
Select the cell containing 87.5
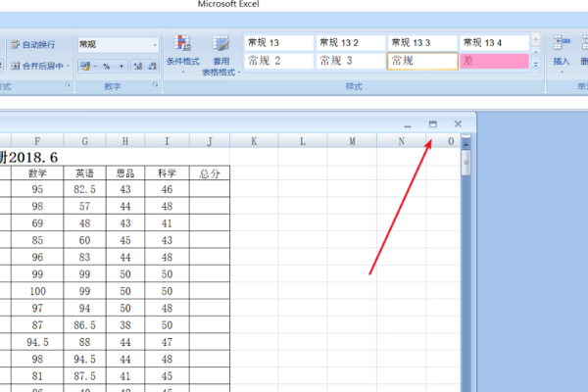click(84, 376)
